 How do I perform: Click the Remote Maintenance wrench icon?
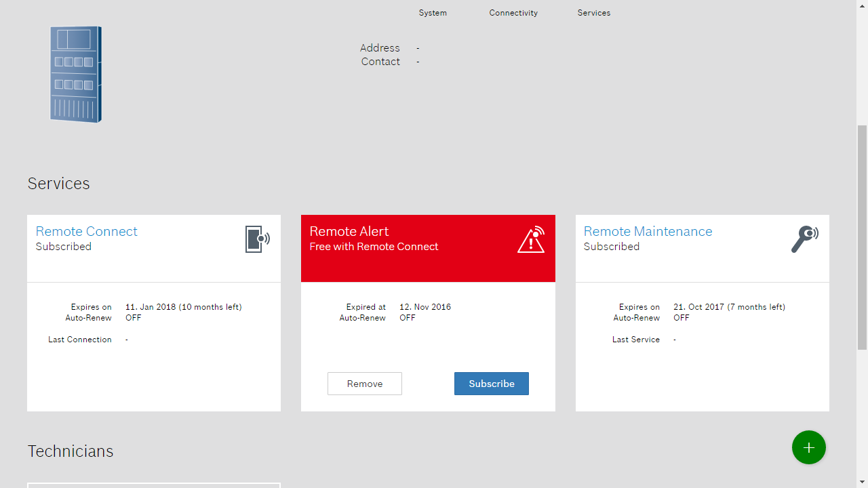click(x=804, y=239)
